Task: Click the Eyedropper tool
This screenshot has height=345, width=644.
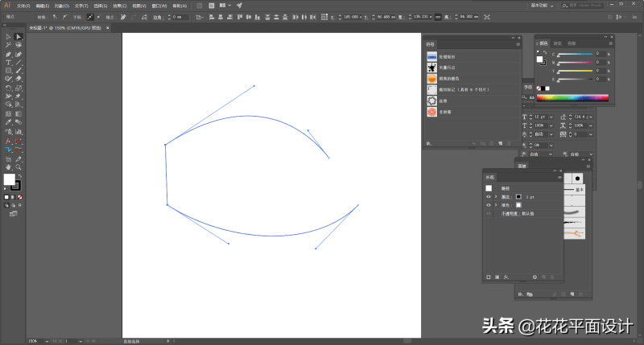Action: pos(8,122)
